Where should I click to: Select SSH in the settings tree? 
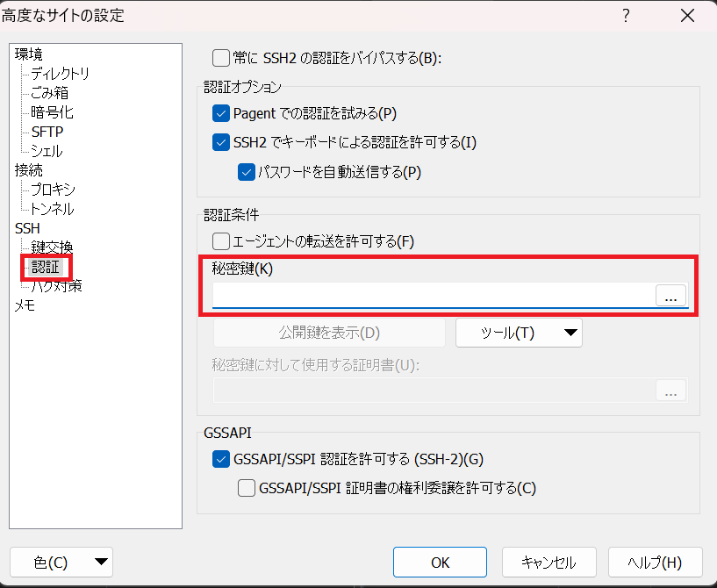[27, 228]
